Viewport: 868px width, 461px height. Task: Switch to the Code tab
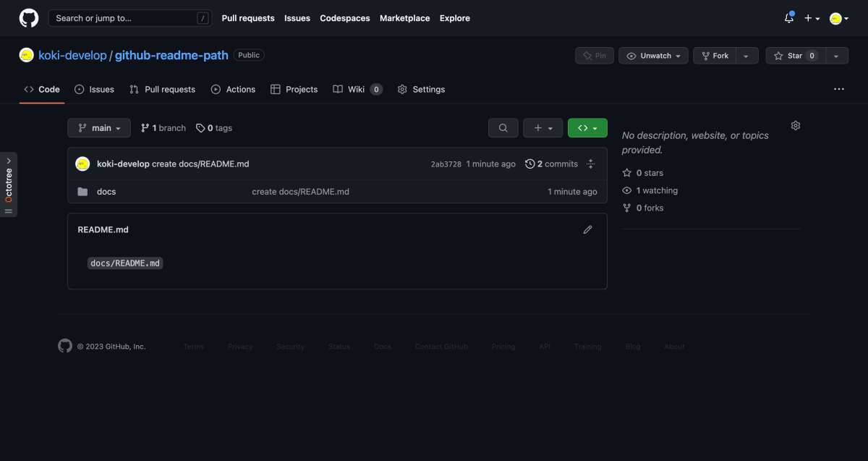(x=42, y=89)
